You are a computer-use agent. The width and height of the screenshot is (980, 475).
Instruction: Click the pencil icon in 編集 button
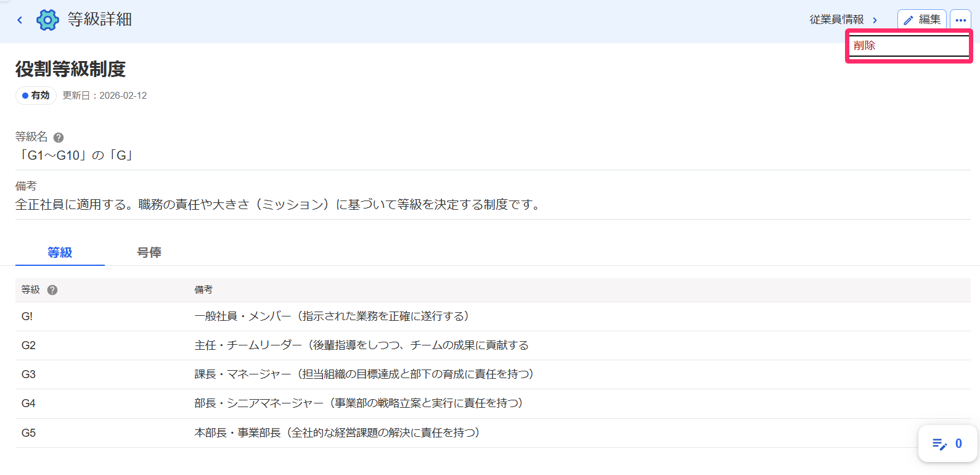909,20
